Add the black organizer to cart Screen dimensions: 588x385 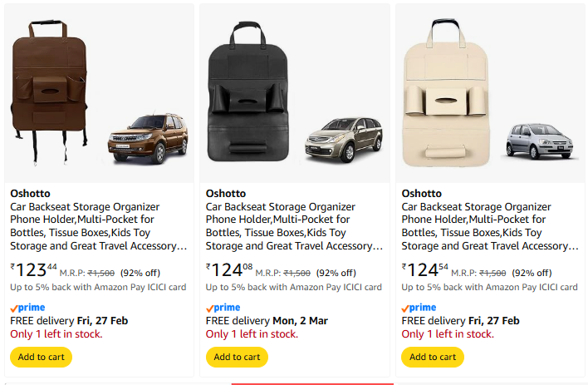(x=237, y=357)
